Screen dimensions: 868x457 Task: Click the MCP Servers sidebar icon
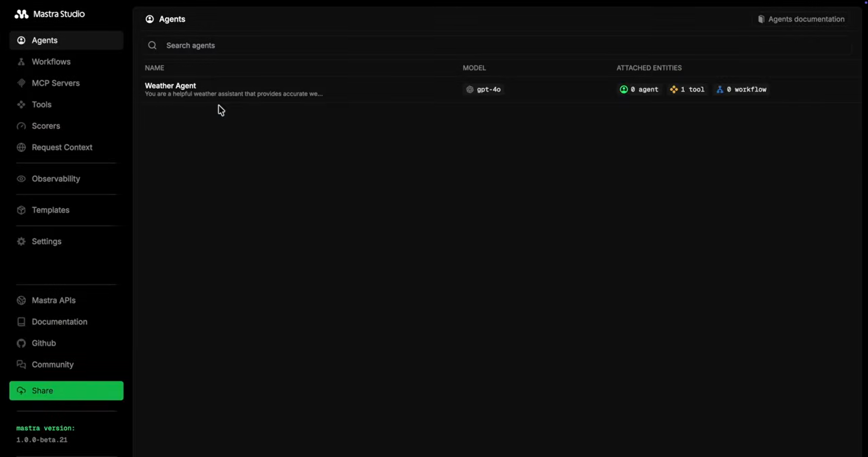[21, 83]
